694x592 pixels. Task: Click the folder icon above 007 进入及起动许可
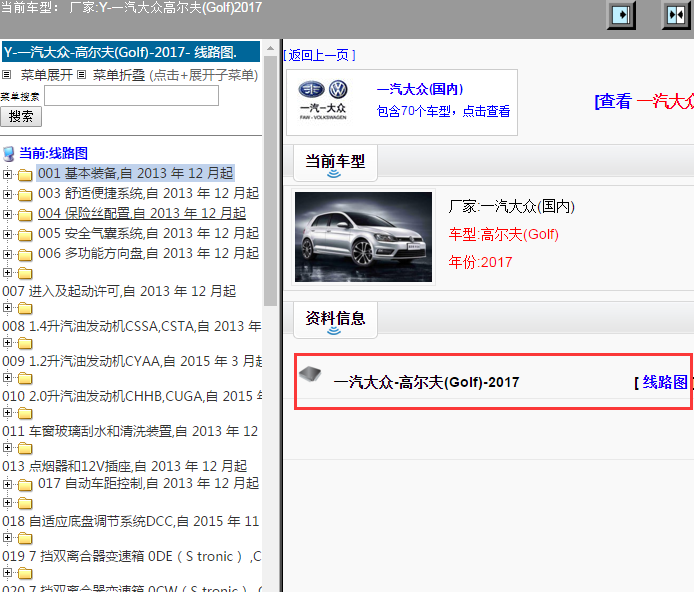pyautogui.click(x=25, y=273)
